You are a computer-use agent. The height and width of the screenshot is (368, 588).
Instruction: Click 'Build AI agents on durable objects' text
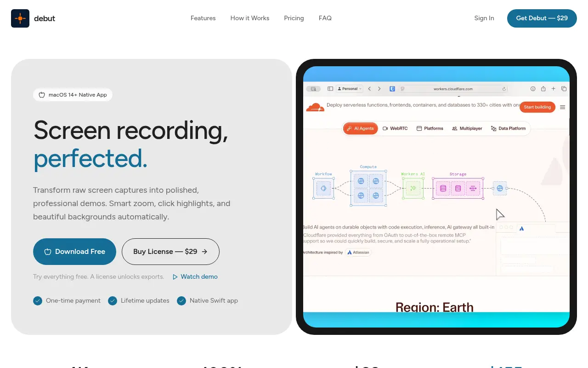399,227
